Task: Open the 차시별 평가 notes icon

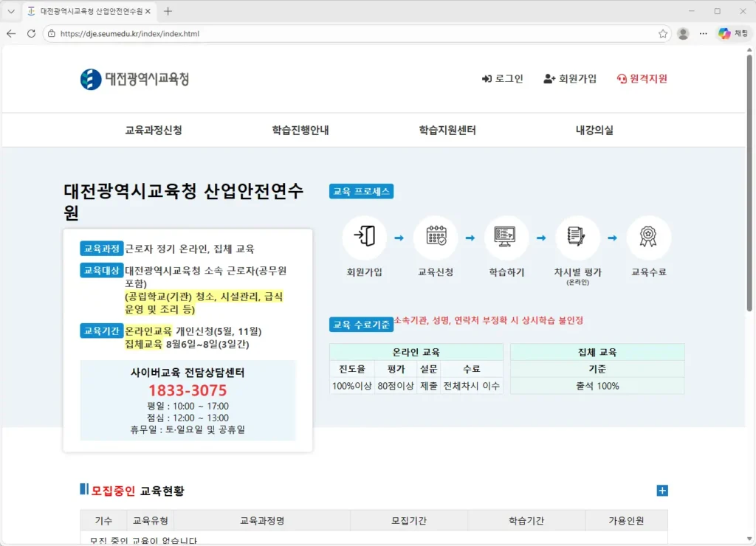Action: (577, 238)
